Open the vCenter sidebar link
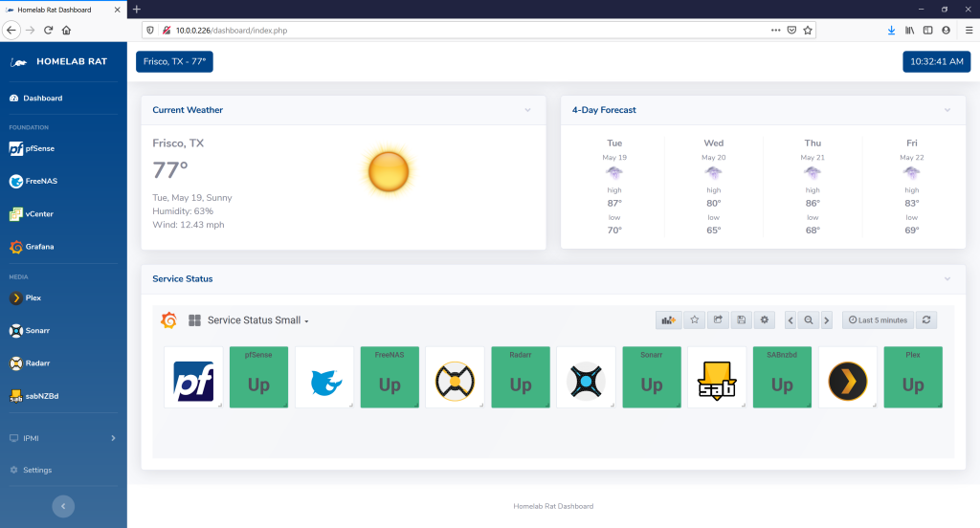The image size is (980, 528). click(32, 213)
